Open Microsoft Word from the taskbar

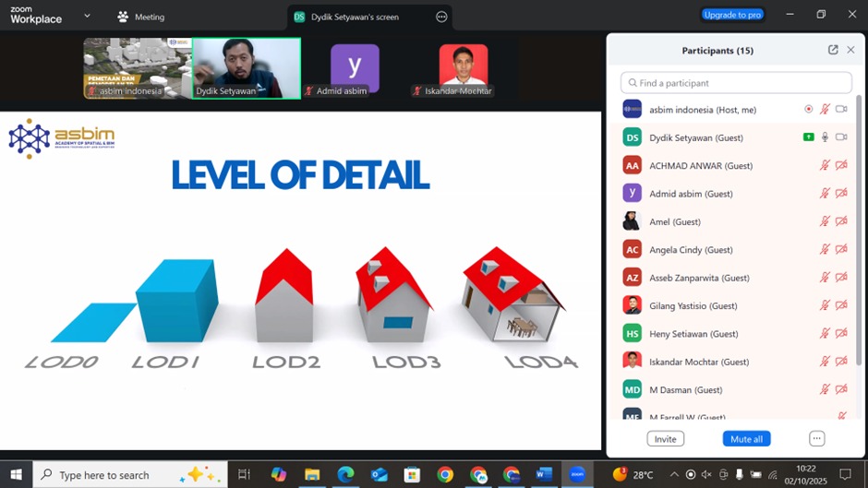pos(543,474)
